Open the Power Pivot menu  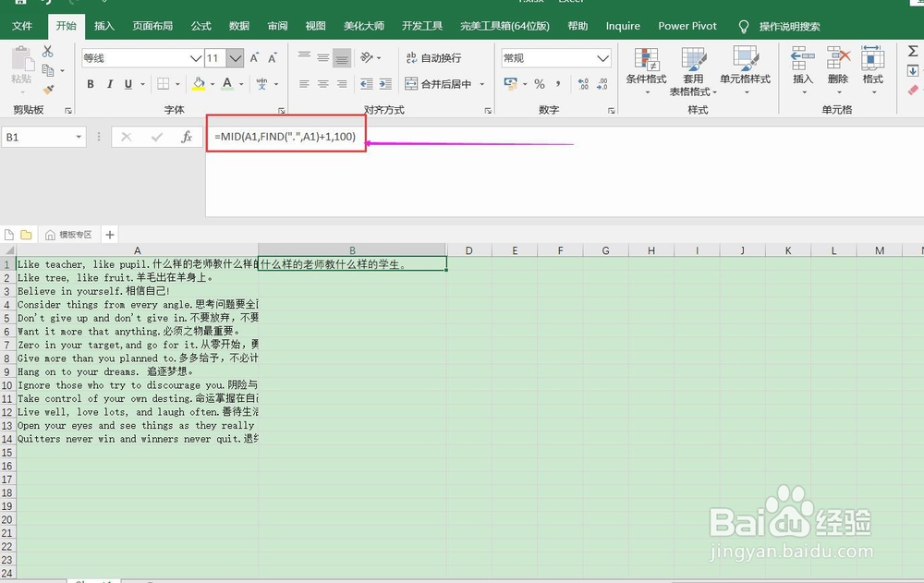click(687, 25)
